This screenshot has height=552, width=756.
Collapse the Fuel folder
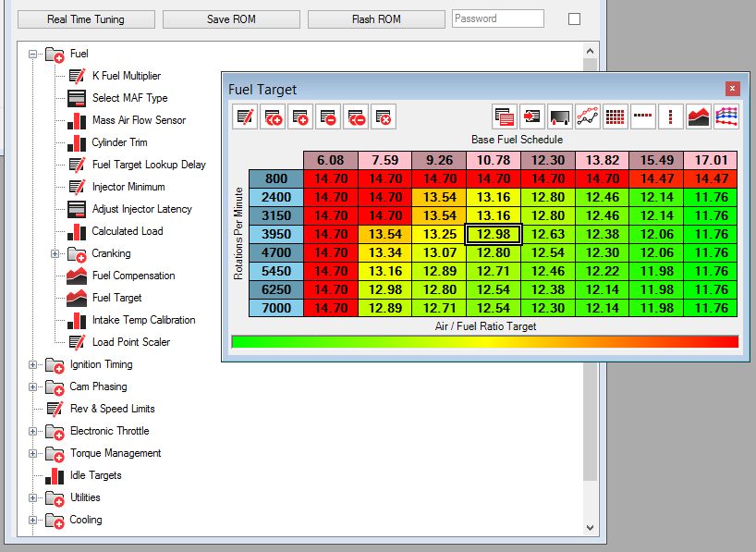[32, 54]
